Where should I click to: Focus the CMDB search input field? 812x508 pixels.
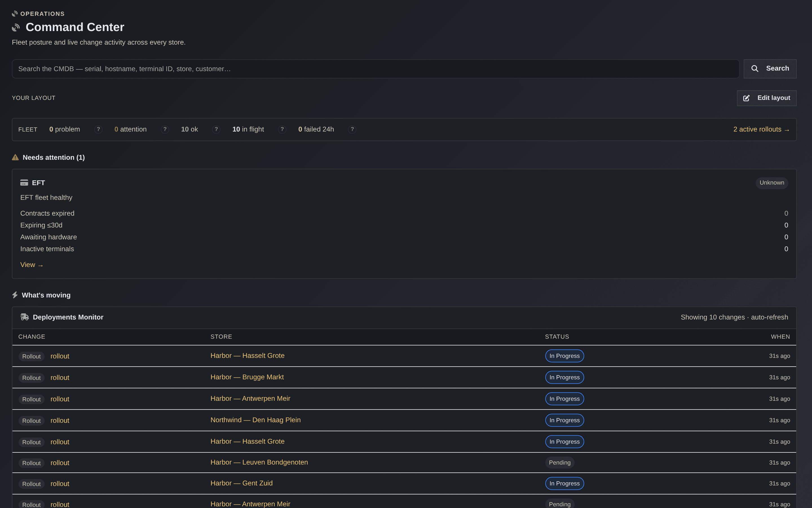pos(376,69)
